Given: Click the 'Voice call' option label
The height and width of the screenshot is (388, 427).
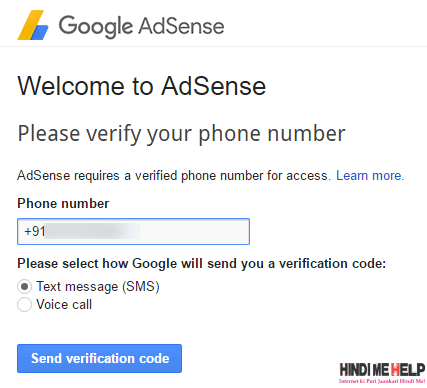Looking at the screenshot, I should click(x=64, y=304).
